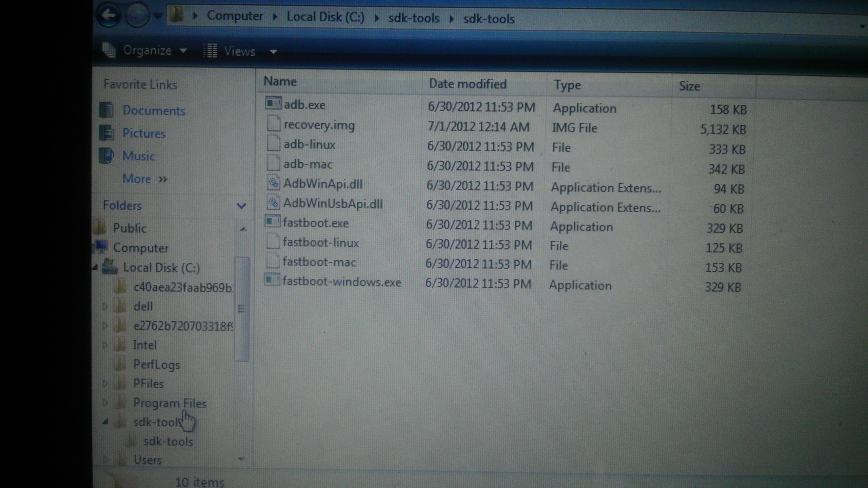The height and width of the screenshot is (488, 868).
Task: Click the folder icon in the address bar
Action: [x=177, y=15]
